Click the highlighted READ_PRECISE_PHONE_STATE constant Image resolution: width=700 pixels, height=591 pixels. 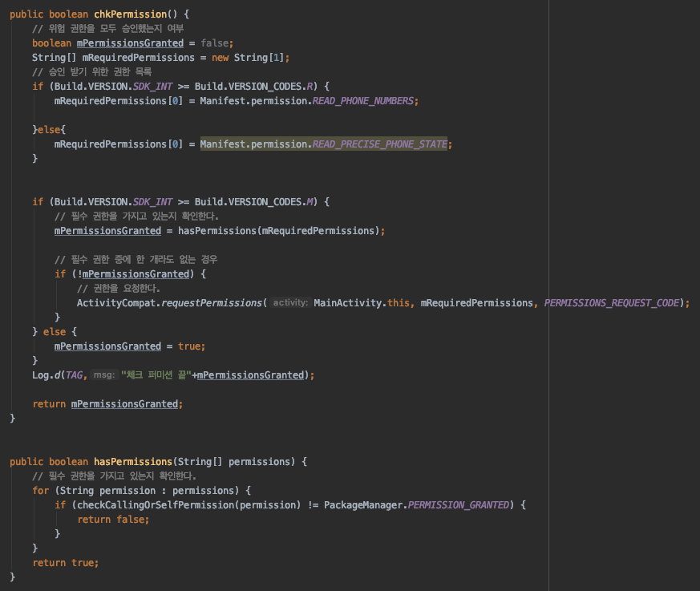click(379, 144)
